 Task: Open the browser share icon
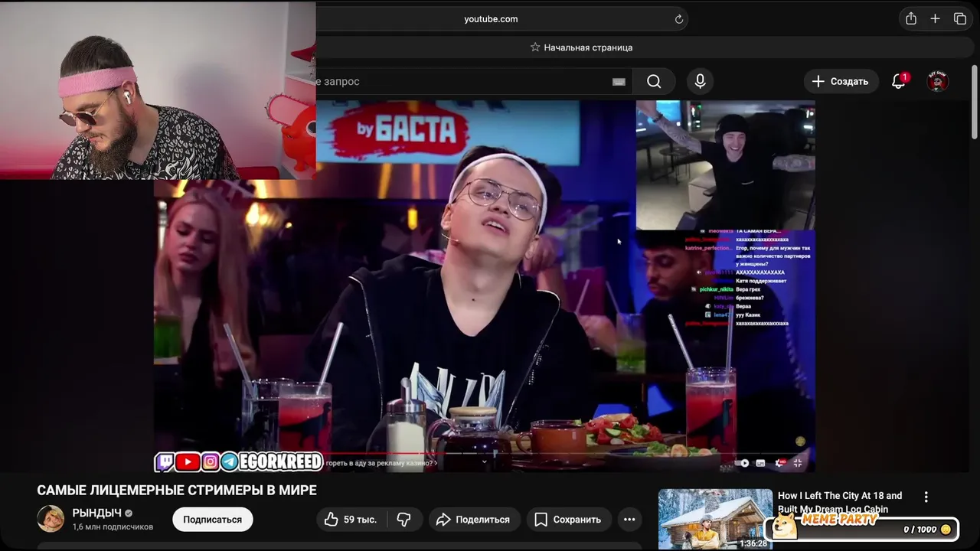pyautogui.click(x=910, y=19)
